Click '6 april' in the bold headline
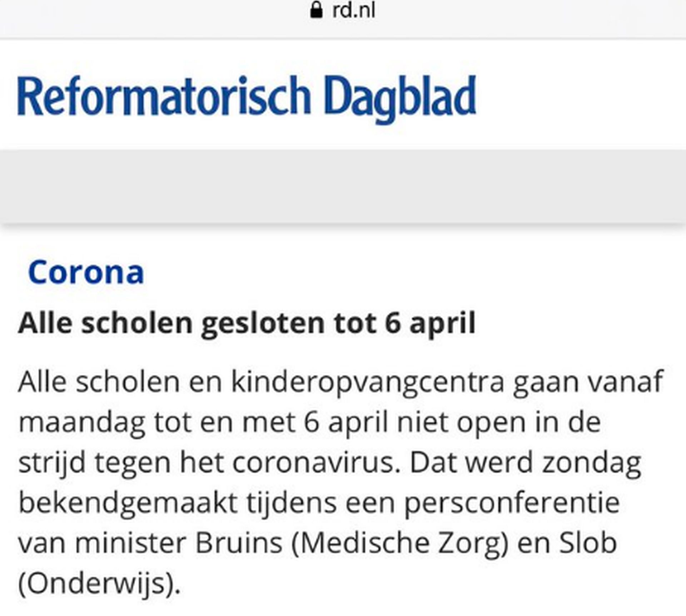 [430, 323]
